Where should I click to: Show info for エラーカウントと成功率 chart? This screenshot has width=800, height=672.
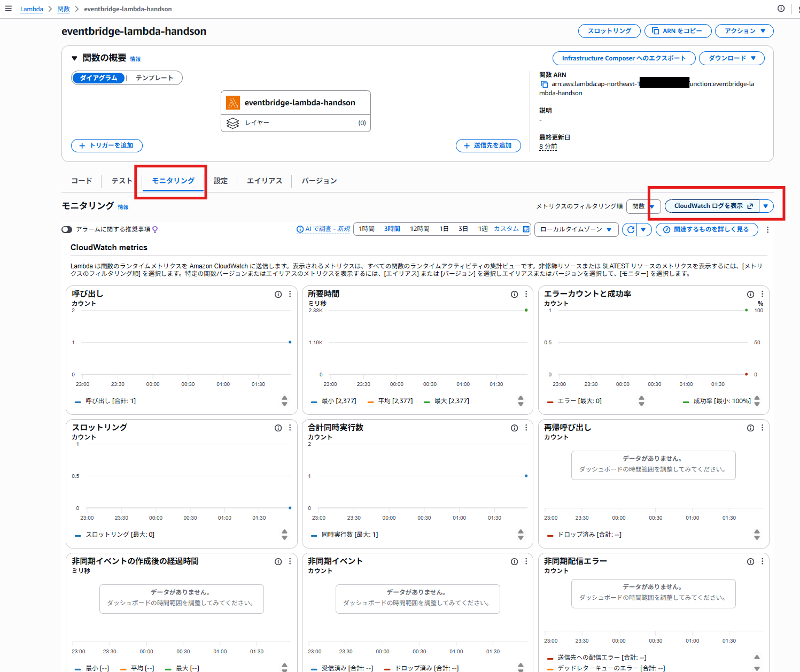tap(750, 295)
